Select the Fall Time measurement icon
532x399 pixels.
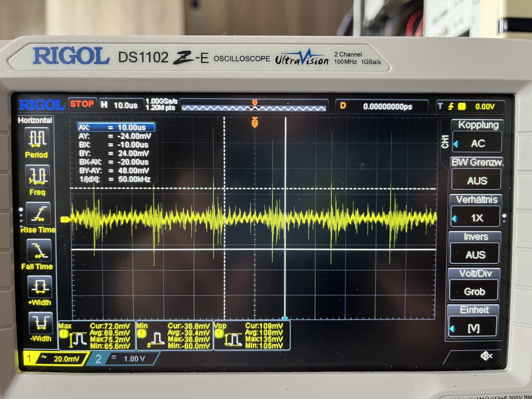[39, 250]
